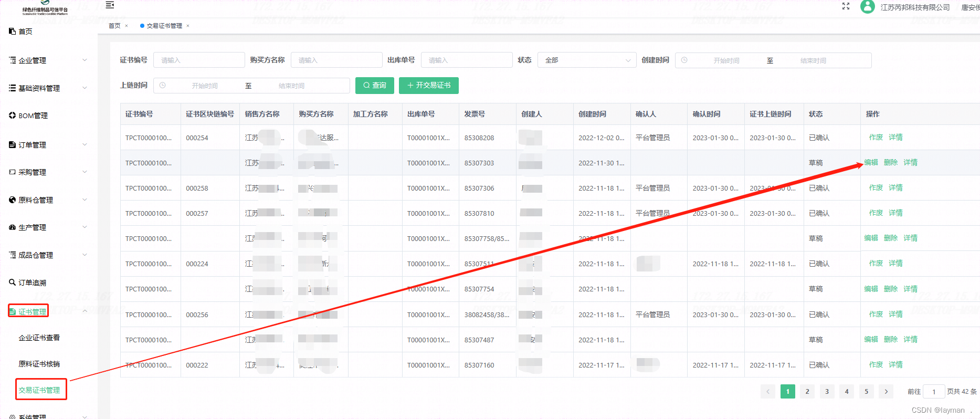Click the 生产管理 sidebar icon
The image size is (980, 419).
pos(13,227)
